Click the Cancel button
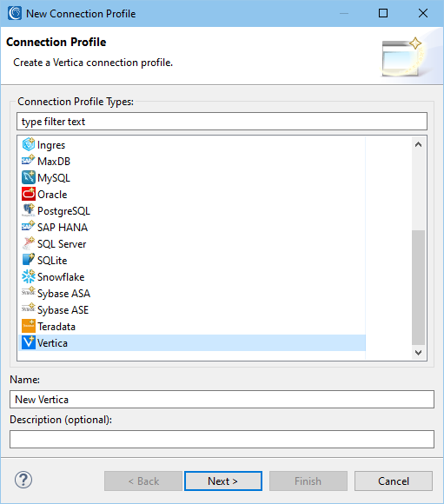 [x=394, y=481]
